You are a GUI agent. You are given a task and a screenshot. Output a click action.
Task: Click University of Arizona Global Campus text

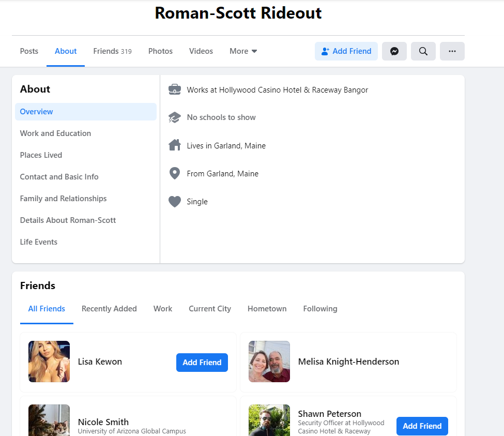pyautogui.click(x=132, y=431)
